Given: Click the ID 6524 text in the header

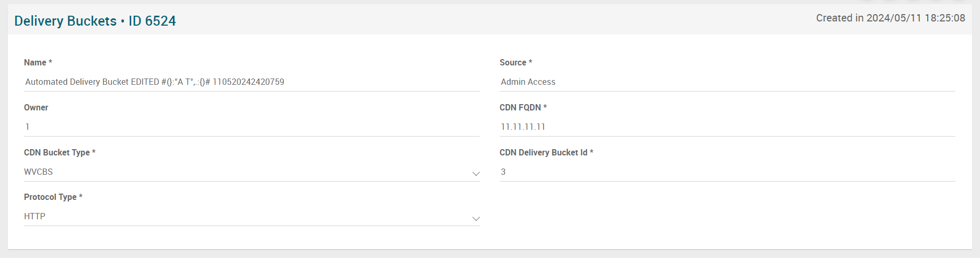Looking at the screenshot, I should pyautogui.click(x=152, y=21).
